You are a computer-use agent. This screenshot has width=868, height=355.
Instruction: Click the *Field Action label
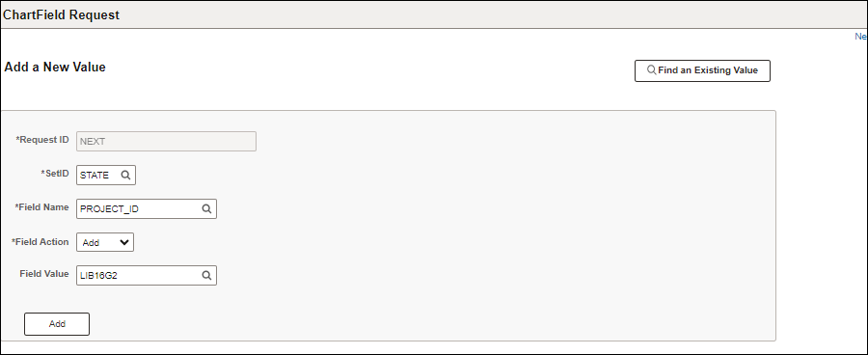pyautogui.click(x=41, y=241)
